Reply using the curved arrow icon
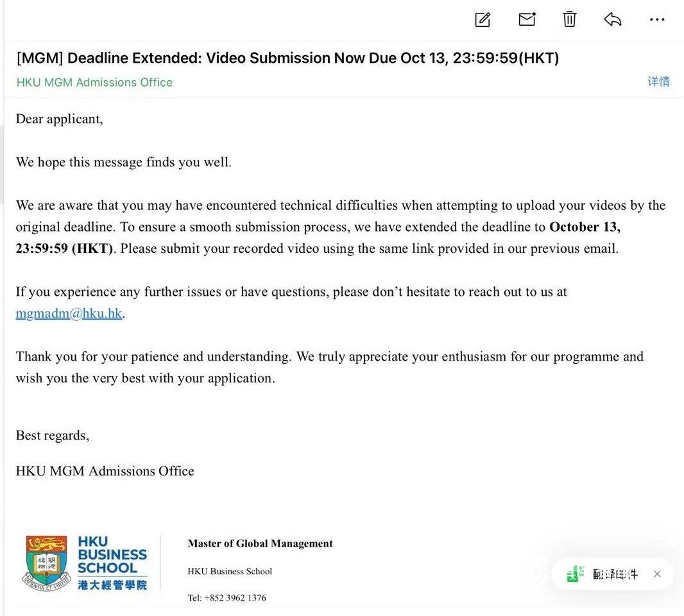 pyautogui.click(x=613, y=19)
